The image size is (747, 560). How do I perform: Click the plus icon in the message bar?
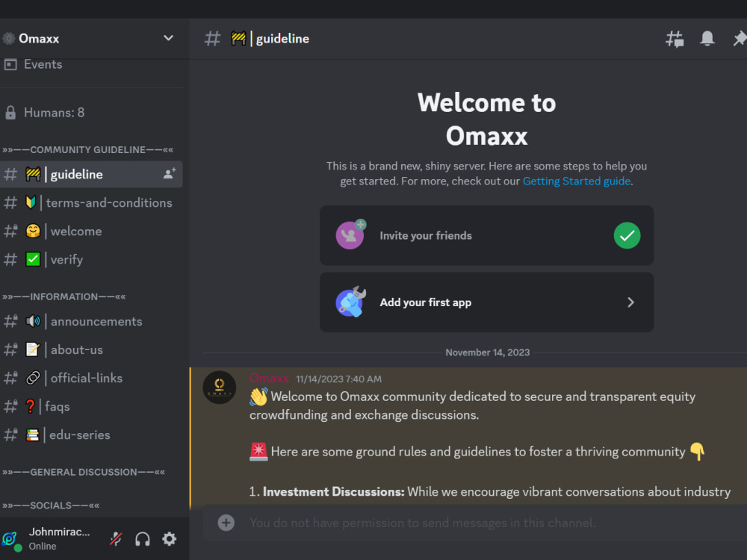226,523
